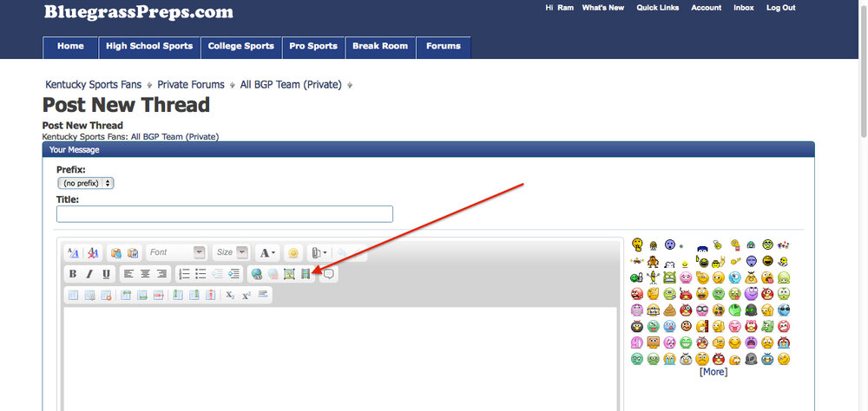Insert a bulleted list
This screenshot has width=868, height=411.
tap(201, 274)
